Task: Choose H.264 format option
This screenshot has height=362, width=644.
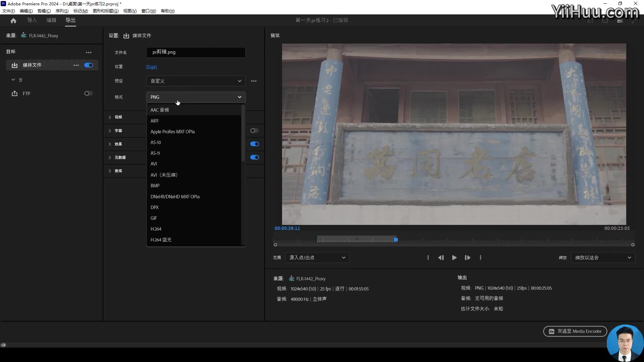Action: click(x=194, y=229)
